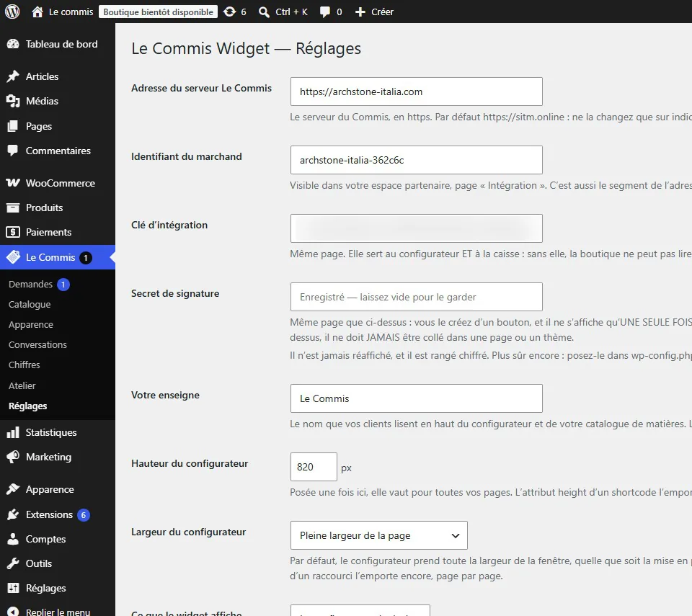Open the WordPress logo menu
The image size is (692, 616).
coord(12,12)
